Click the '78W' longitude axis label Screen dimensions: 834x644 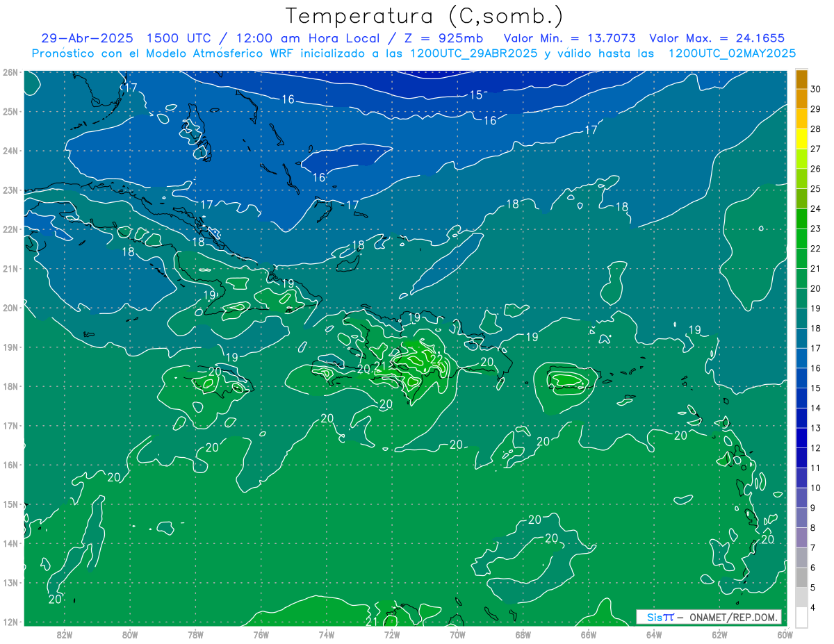click(195, 634)
